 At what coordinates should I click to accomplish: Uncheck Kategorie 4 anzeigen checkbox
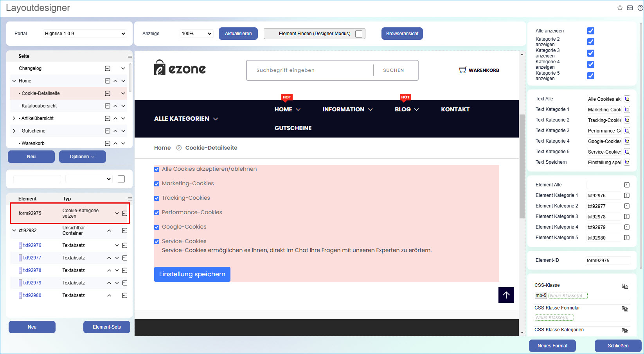coord(591,64)
